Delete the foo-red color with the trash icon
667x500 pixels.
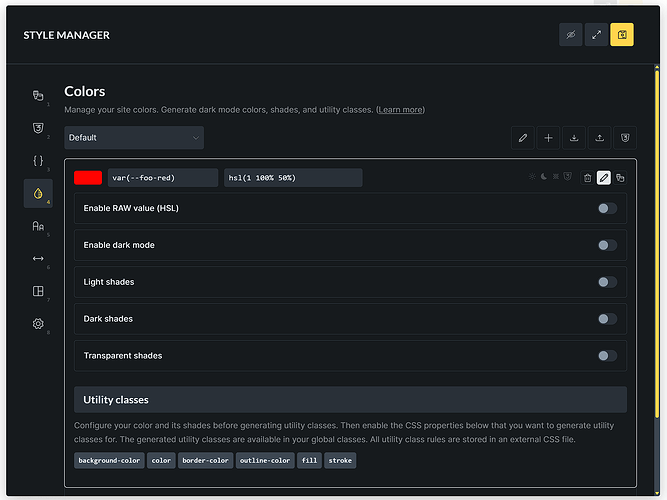tap(588, 178)
